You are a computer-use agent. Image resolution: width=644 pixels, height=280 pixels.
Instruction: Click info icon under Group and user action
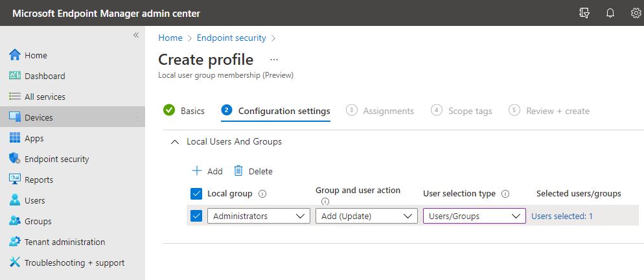[x=325, y=202]
